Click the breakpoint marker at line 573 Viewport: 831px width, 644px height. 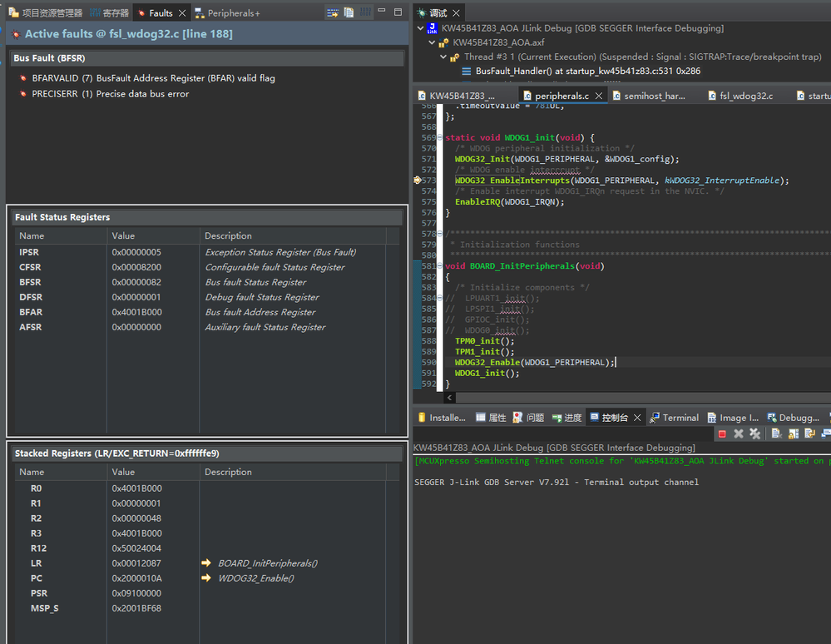coord(418,181)
